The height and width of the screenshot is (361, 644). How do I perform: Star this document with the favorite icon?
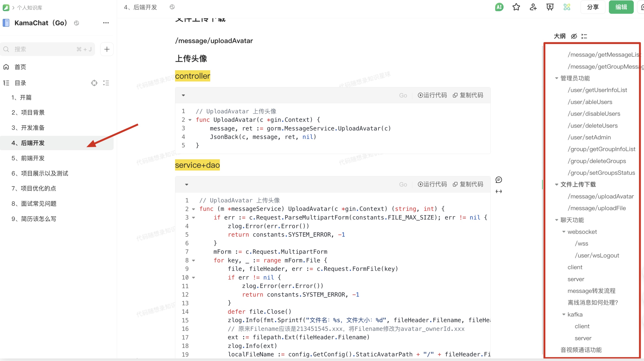pos(516,7)
